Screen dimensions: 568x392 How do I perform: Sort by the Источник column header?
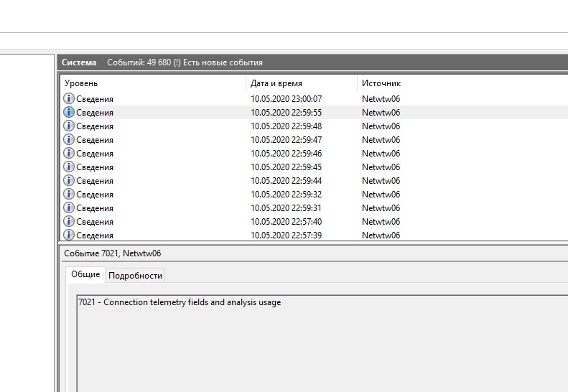[381, 83]
